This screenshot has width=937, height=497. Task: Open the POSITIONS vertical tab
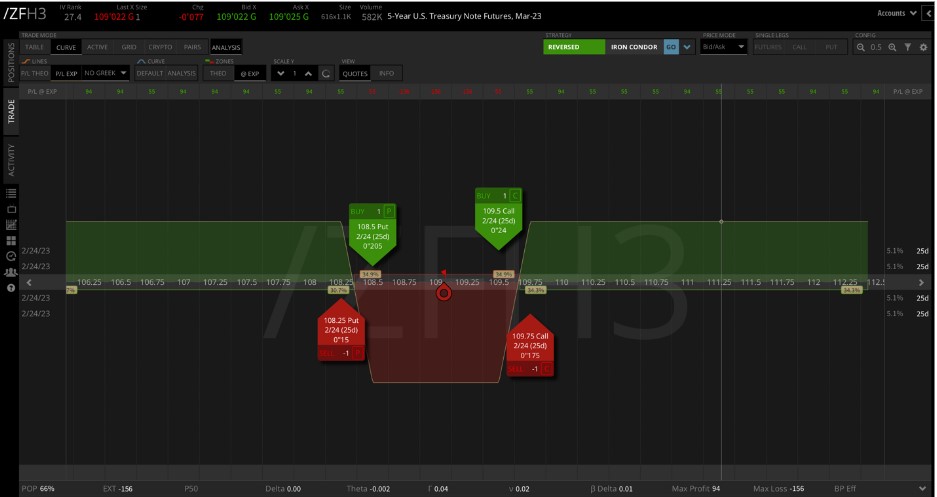[x=11, y=62]
